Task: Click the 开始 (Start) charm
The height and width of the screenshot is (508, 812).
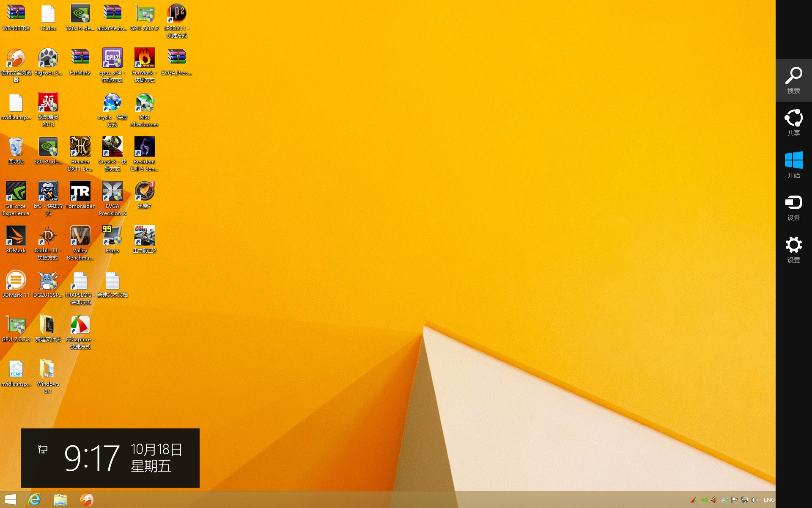Action: point(793,165)
